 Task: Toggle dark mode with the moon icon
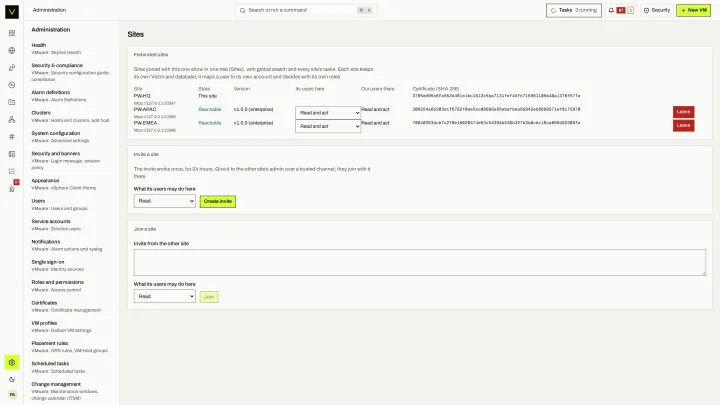pyautogui.click(x=12, y=379)
